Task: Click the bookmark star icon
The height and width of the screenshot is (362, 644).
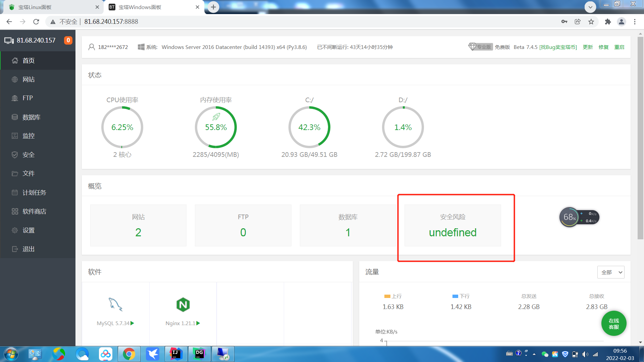Action: coord(591,21)
